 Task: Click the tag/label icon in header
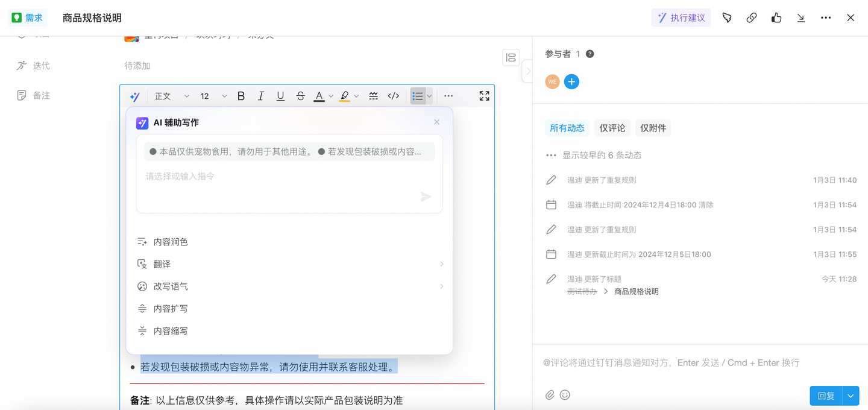tap(727, 17)
